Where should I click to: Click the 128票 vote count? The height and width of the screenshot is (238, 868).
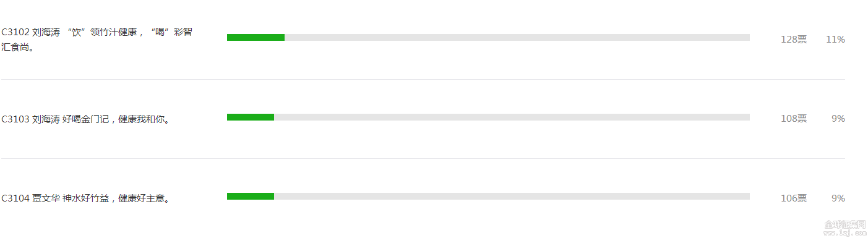coord(794,40)
